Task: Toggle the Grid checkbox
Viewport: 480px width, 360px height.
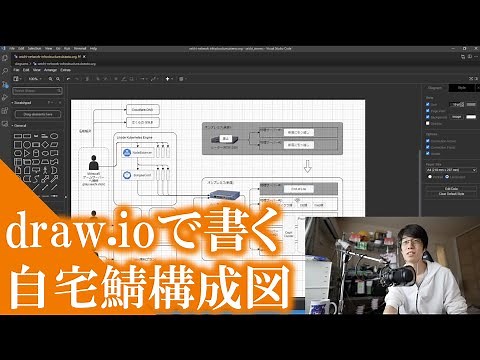Action: [x=428, y=104]
